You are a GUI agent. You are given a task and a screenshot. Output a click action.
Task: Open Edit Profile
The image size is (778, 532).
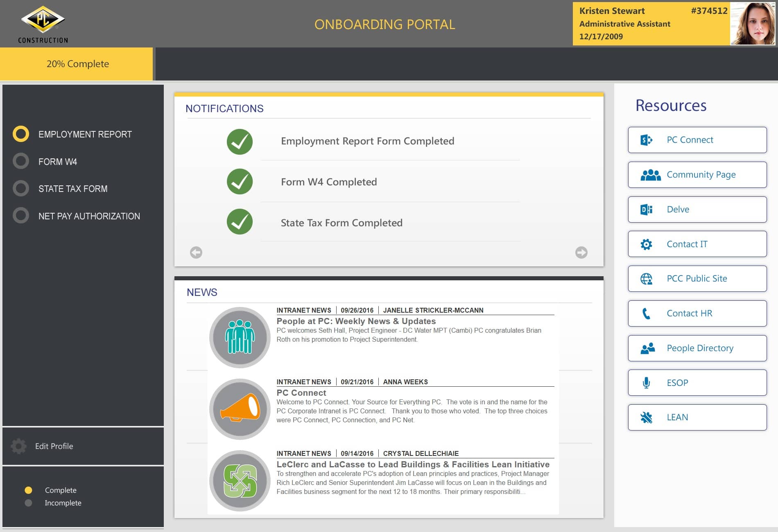pos(54,446)
